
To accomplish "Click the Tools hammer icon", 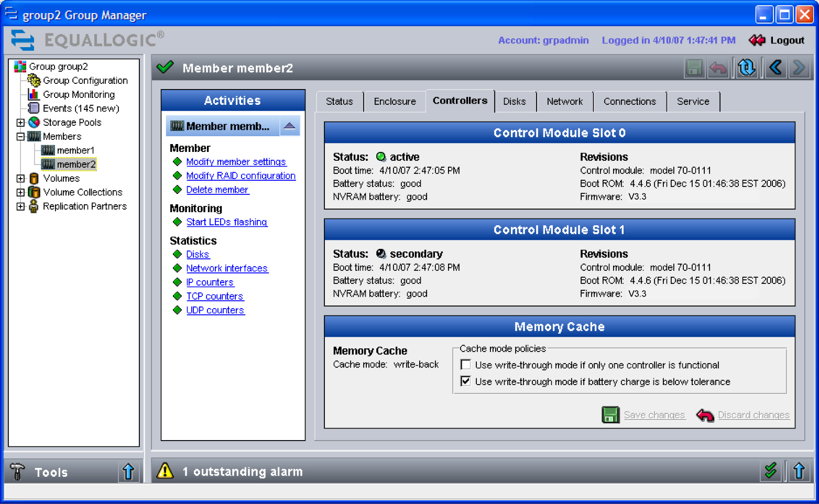I will pyautogui.click(x=18, y=472).
